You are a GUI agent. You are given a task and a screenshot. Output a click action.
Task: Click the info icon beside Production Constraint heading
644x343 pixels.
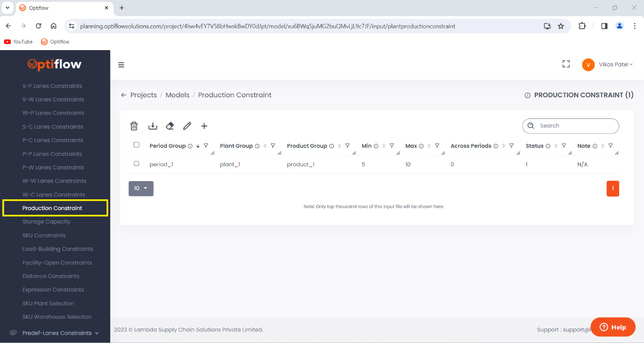click(x=527, y=95)
